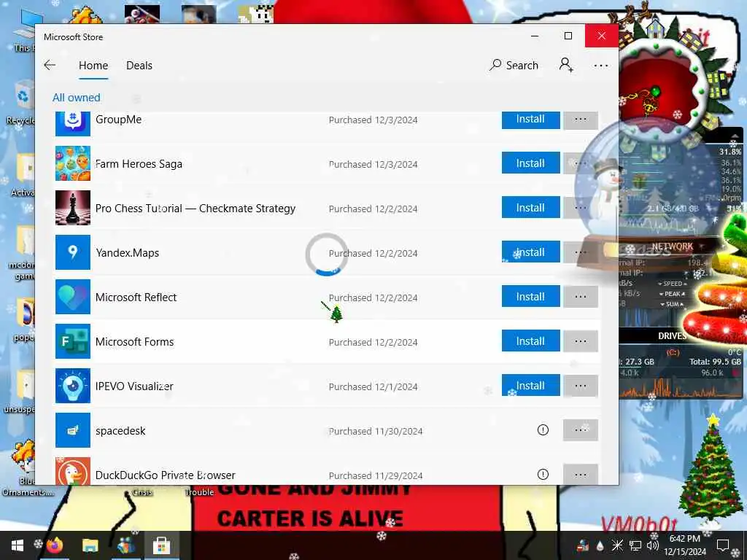Viewport: 747px width, 560px height.
Task: Open more options for DuckDuckGo Private Browser
Action: tap(580, 474)
